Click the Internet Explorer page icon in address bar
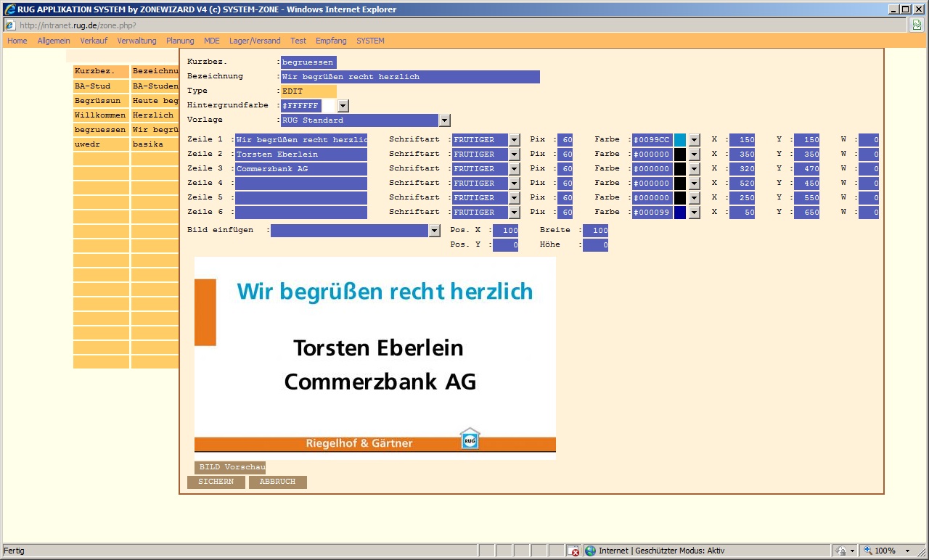This screenshot has width=929, height=560. click(10, 25)
